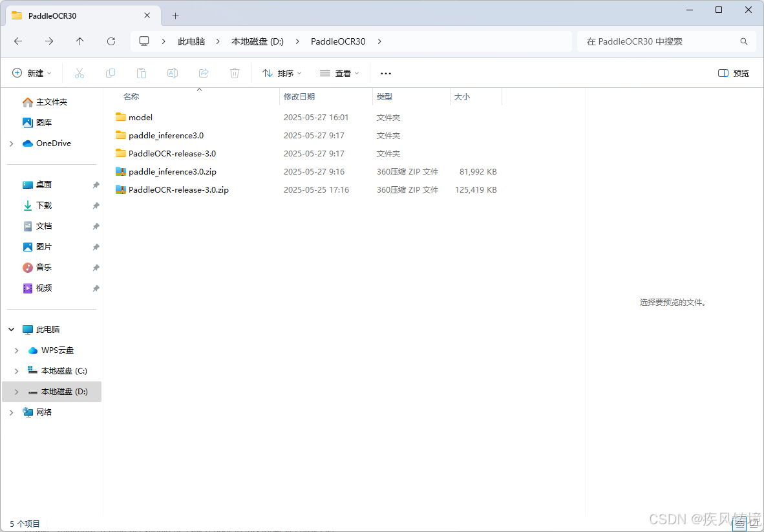Expand 本地磁盘 (C:) in the sidebar
Viewport: 764px width, 532px height.
click(x=17, y=371)
